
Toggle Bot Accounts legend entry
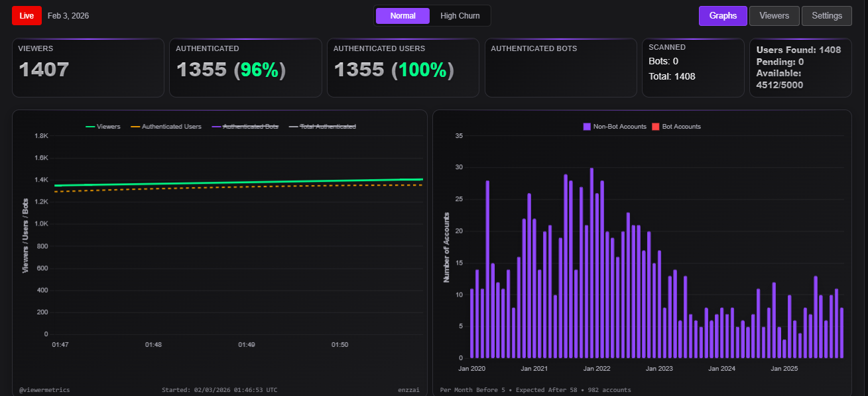(x=676, y=126)
